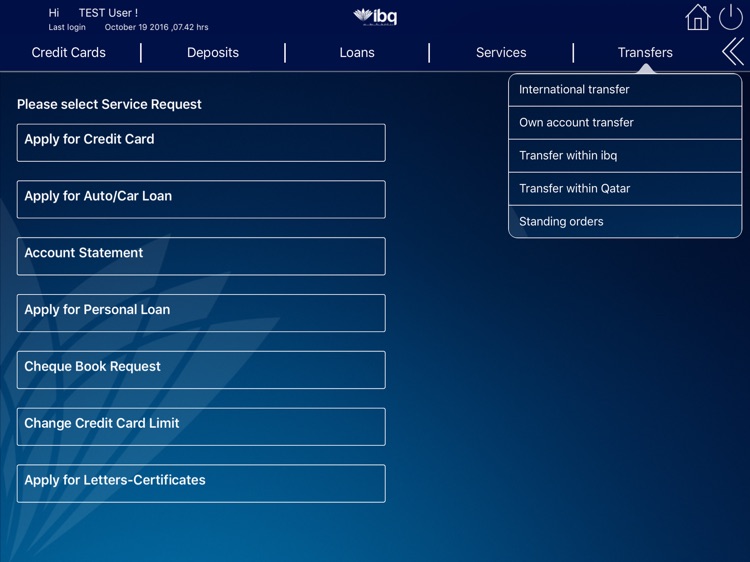The image size is (750, 562).
Task: Go to the home screen icon
Action: 697,17
